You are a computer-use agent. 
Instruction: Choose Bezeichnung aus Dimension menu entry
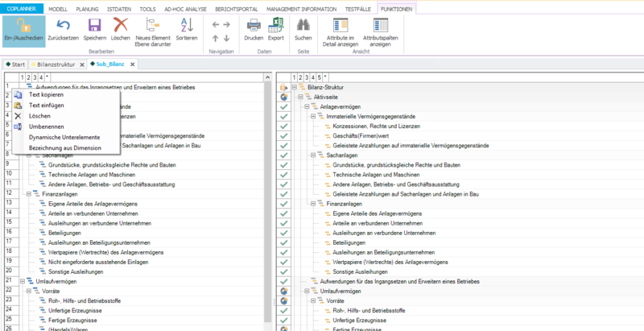pyautogui.click(x=65, y=148)
